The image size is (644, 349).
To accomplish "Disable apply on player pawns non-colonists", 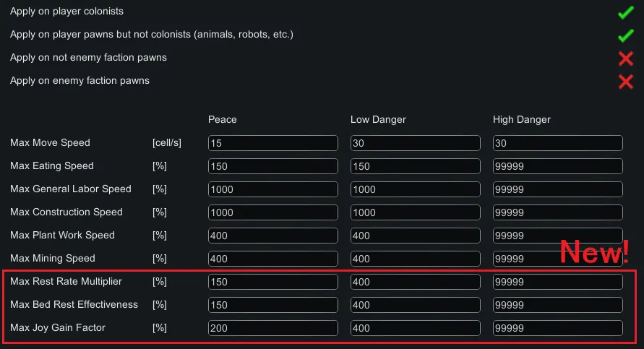I will pyautogui.click(x=625, y=35).
